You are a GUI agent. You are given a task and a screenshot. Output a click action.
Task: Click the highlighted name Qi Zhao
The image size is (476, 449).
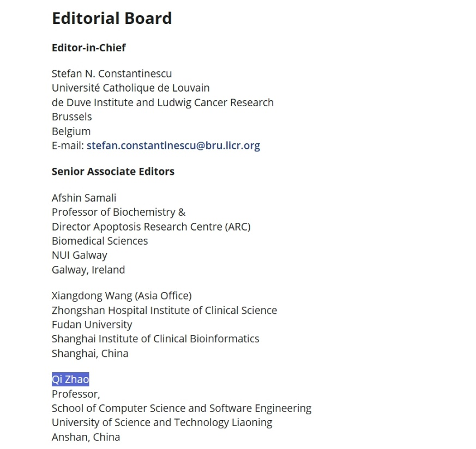(70, 379)
